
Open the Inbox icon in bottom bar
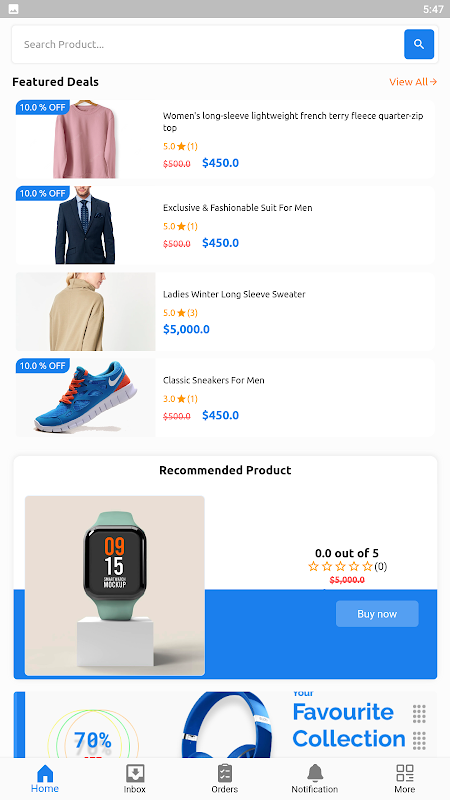[135, 773]
